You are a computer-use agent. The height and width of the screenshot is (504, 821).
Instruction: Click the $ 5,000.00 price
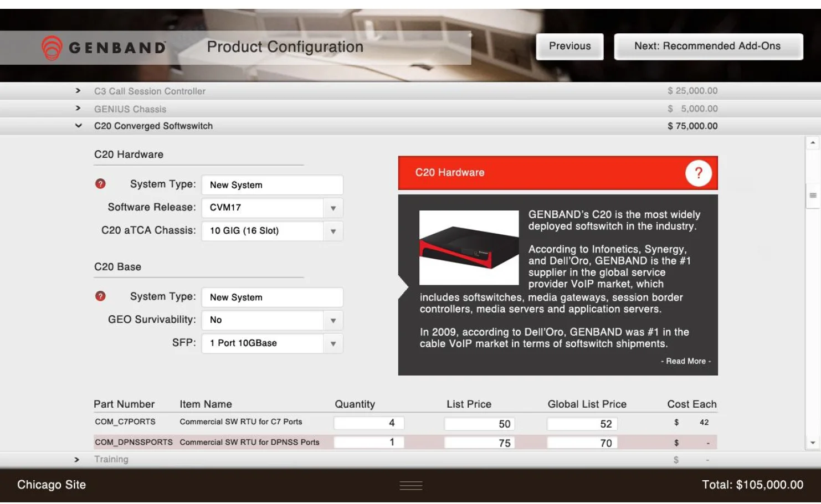692,109
